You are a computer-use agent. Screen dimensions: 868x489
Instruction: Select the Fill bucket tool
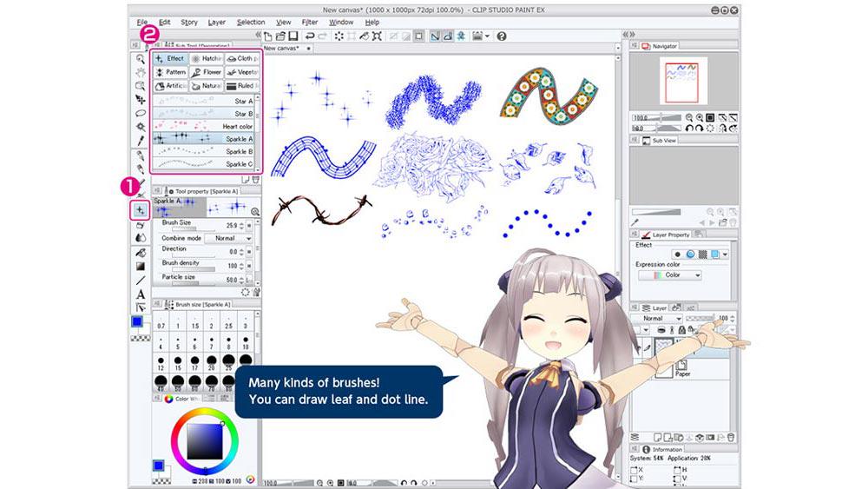pyautogui.click(x=141, y=253)
